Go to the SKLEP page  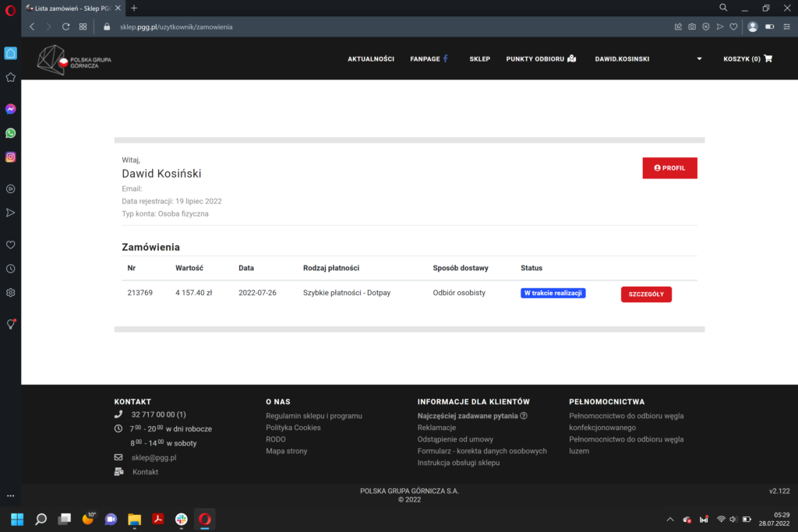[x=479, y=59]
